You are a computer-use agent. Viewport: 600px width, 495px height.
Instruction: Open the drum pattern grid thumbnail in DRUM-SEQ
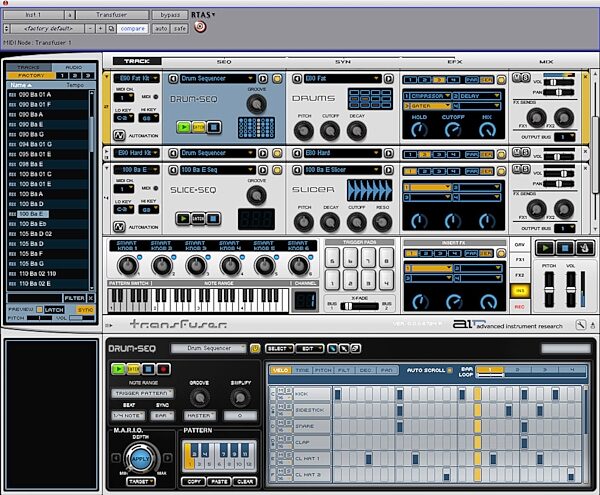(256, 128)
